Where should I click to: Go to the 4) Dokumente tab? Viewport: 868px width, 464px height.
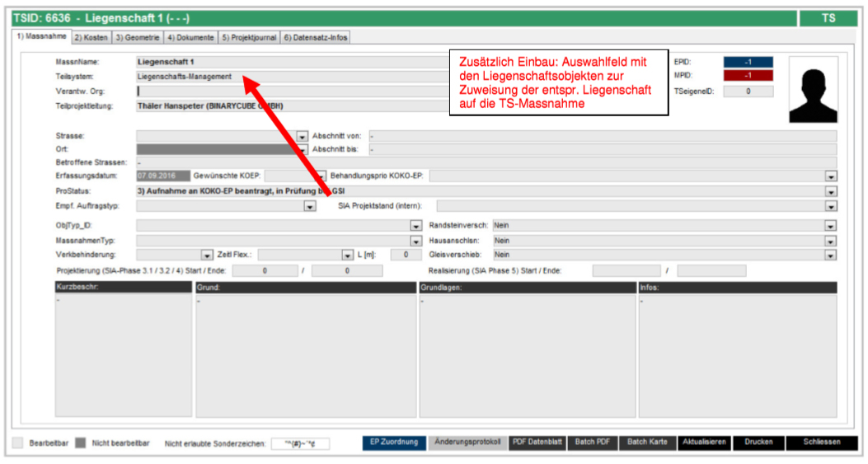(x=190, y=37)
